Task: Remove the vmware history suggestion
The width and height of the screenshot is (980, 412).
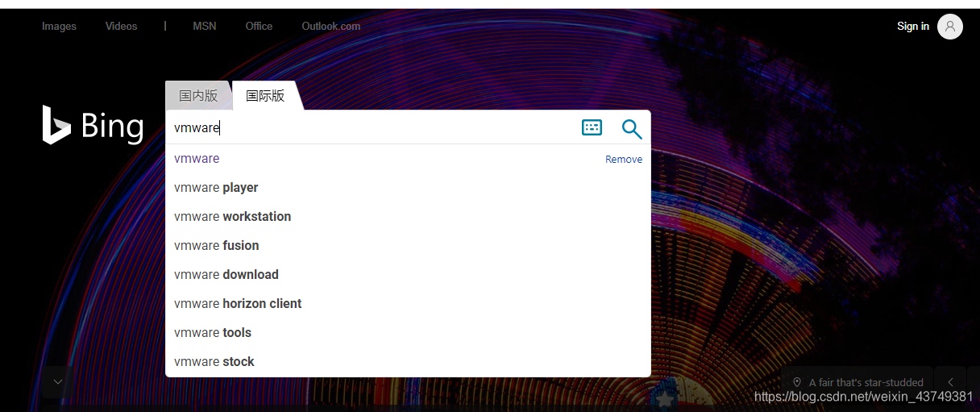Action: tap(624, 159)
